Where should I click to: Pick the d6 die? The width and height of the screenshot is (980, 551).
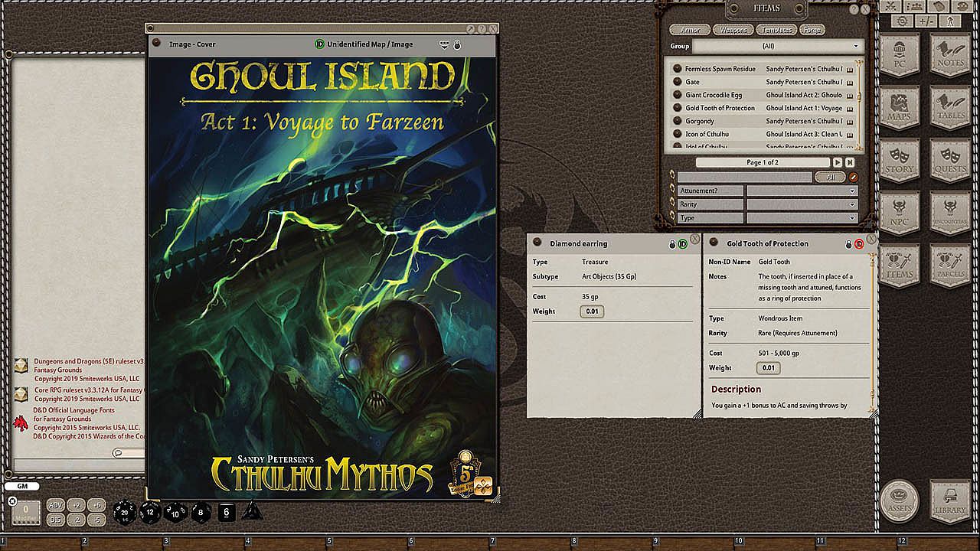(x=227, y=512)
